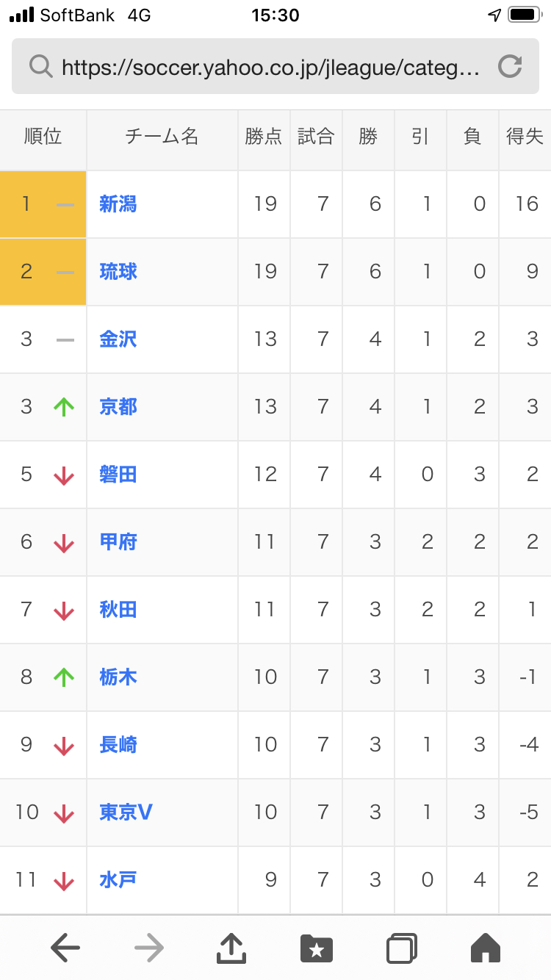Go to the browser home icon
This screenshot has height=980, width=551.
(486, 948)
